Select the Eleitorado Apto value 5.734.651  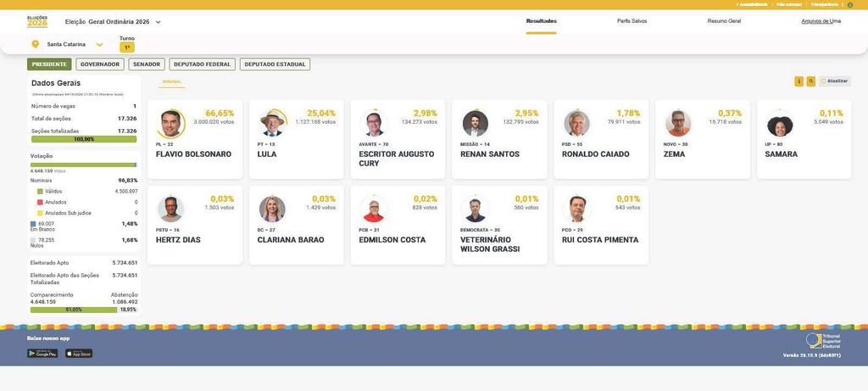pos(125,263)
